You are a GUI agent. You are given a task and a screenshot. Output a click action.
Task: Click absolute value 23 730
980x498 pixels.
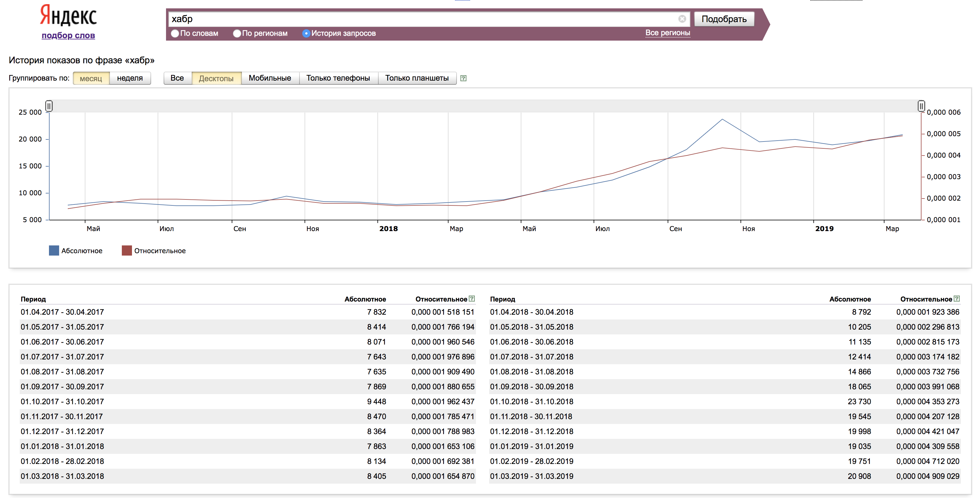coord(859,401)
